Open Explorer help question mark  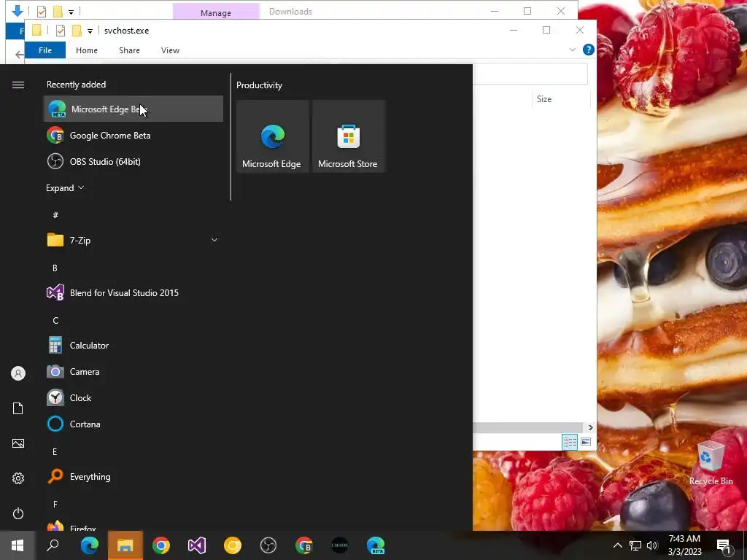point(589,50)
